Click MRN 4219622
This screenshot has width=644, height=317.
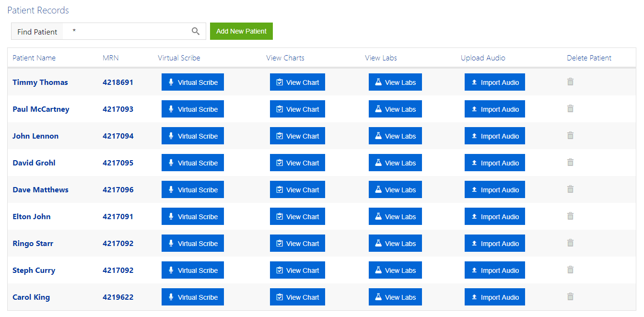(x=118, y=297)
